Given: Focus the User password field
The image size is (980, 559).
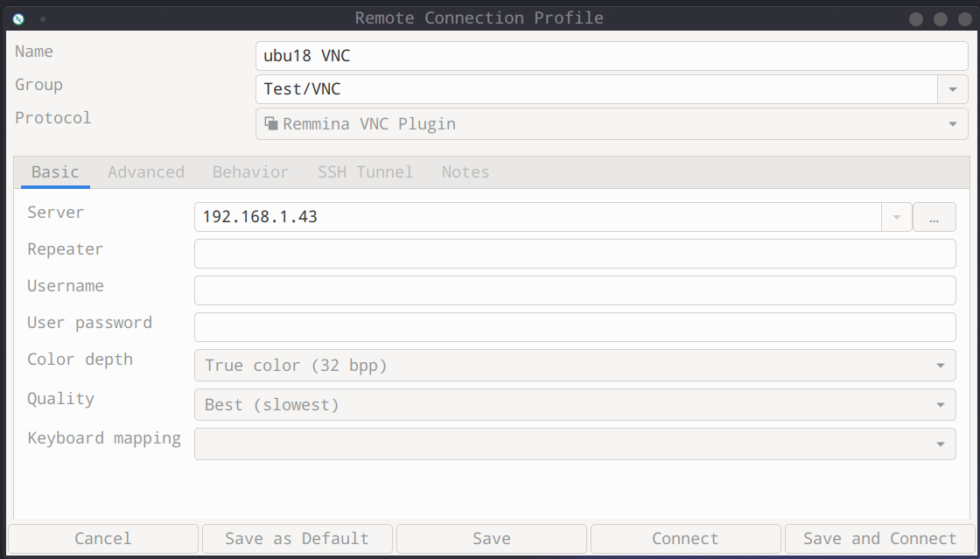Looking at the screenshot, I should click(x=574, y=327).
